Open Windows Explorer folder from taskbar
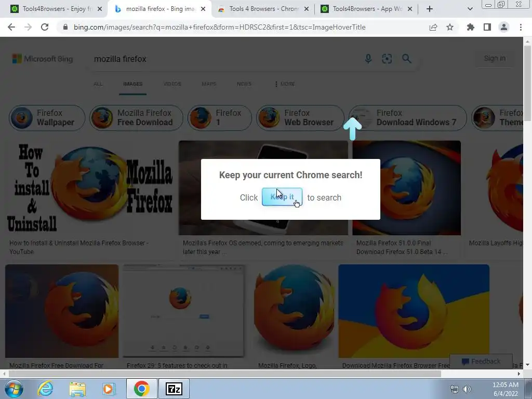Image resolution: width=532 pixels, height=399 pixels. pyautogui.click(x=77, y=389)
